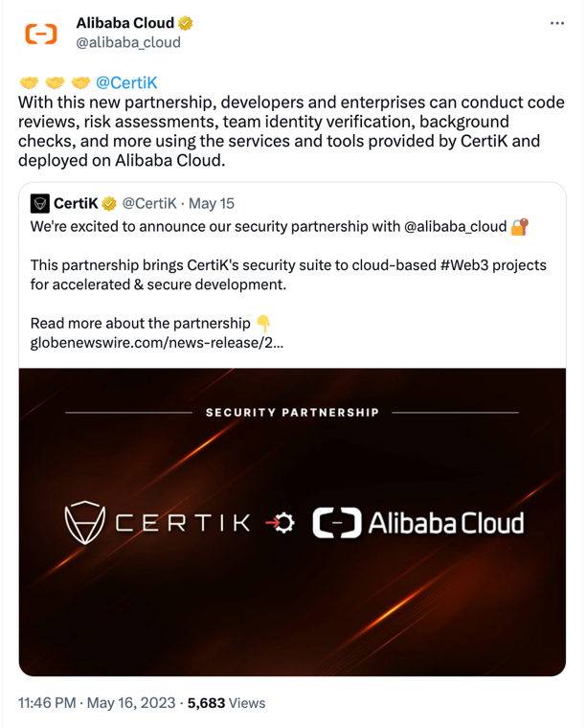Open the globenewswire.com news release link
586x728 pixels.
pos(157,341)
